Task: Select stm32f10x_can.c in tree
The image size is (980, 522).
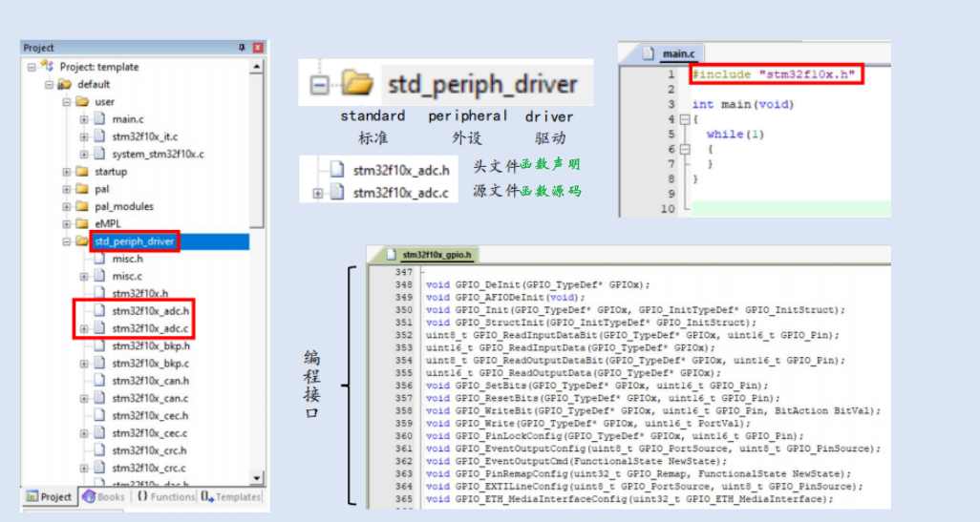Action: 150,398
